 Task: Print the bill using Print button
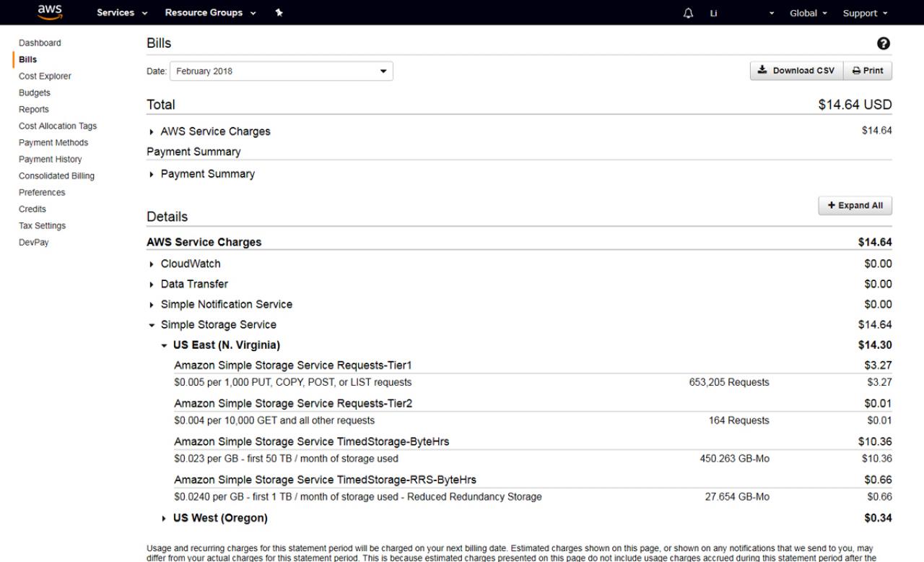pos(868,71)
